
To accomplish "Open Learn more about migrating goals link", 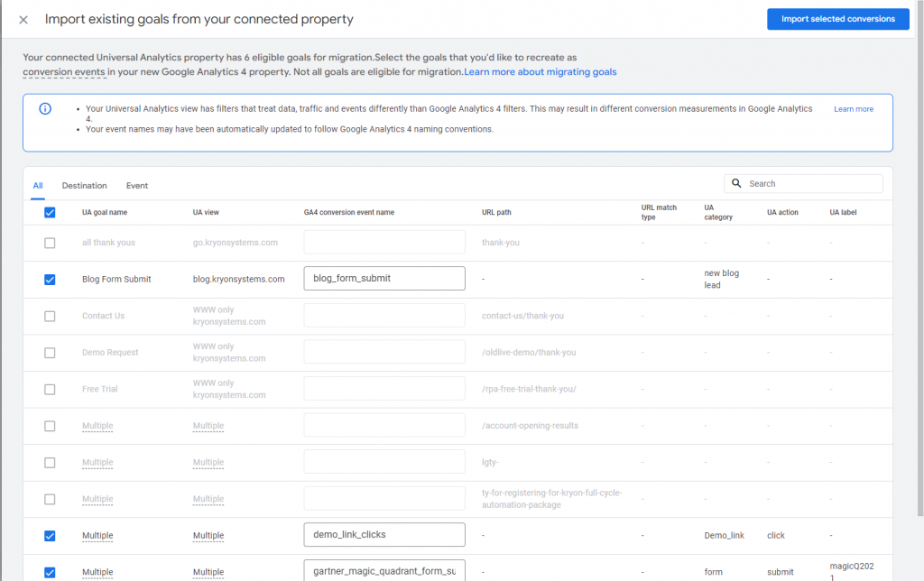I will [x=541, y=72].
